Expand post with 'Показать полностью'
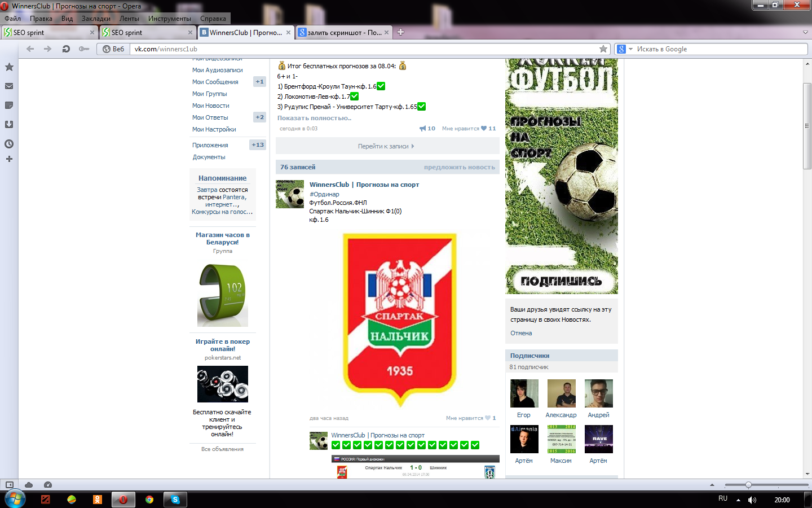812x508 pixels. tap(314, 119)
